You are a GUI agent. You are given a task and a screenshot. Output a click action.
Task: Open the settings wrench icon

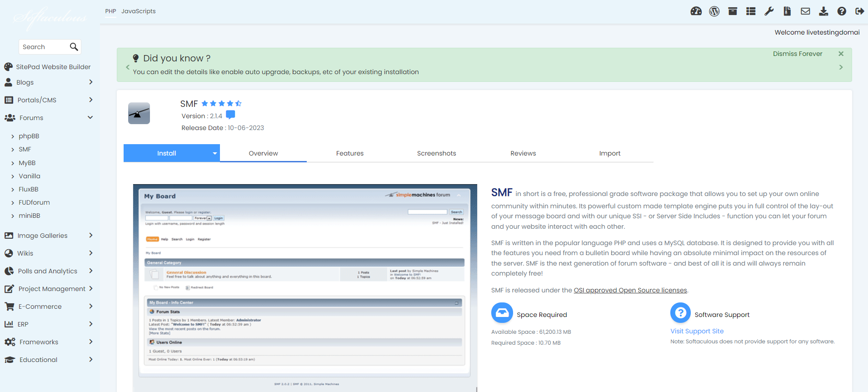[769, 11]
